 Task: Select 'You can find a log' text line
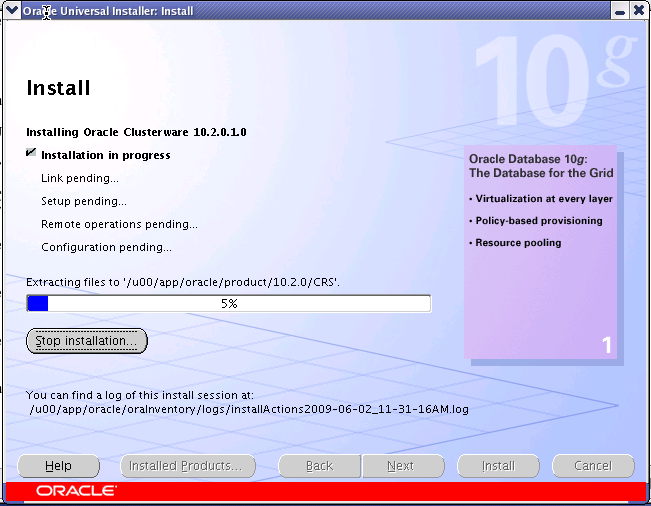click(x=140, y=395)
